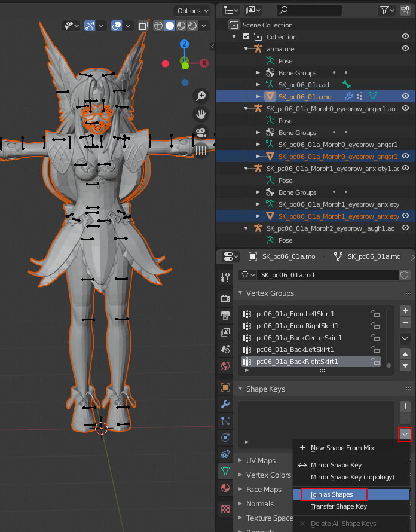
Task: Toggle viewport overlays button
Action: (117, 26)
